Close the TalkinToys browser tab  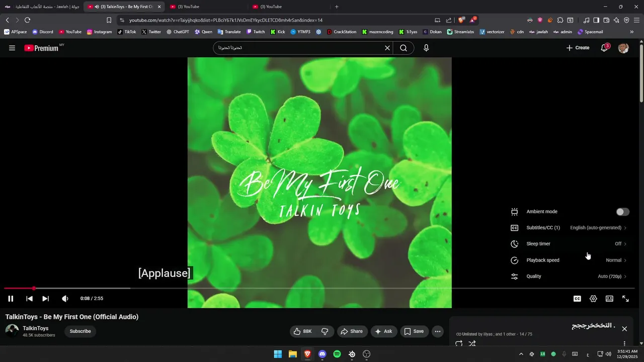coord(159,7)
